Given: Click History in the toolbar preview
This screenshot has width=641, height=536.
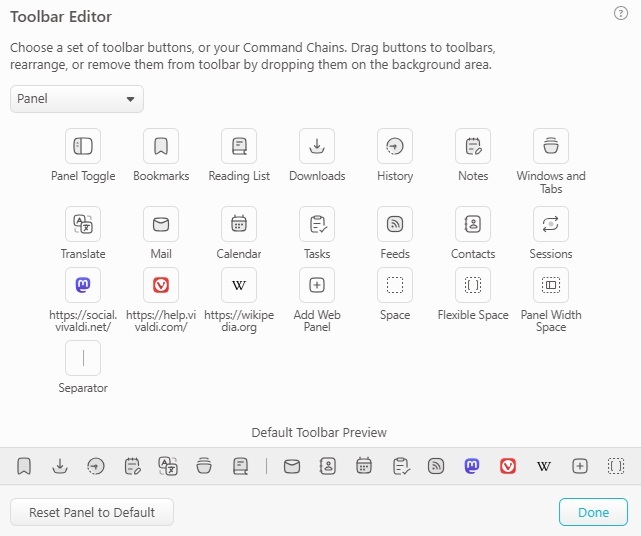Looking at the screenshot, I should [96, 466].
